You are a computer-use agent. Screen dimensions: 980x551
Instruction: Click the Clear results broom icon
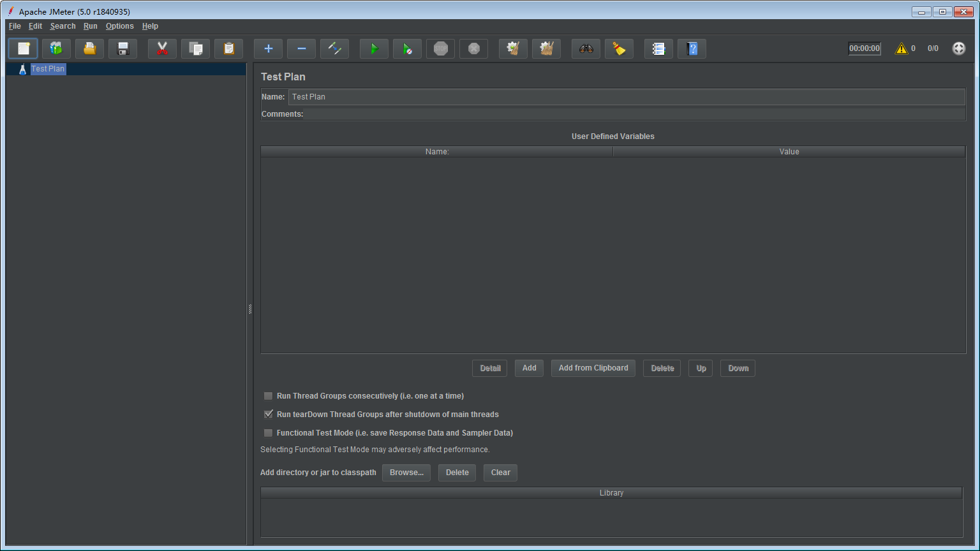[513, 48]
